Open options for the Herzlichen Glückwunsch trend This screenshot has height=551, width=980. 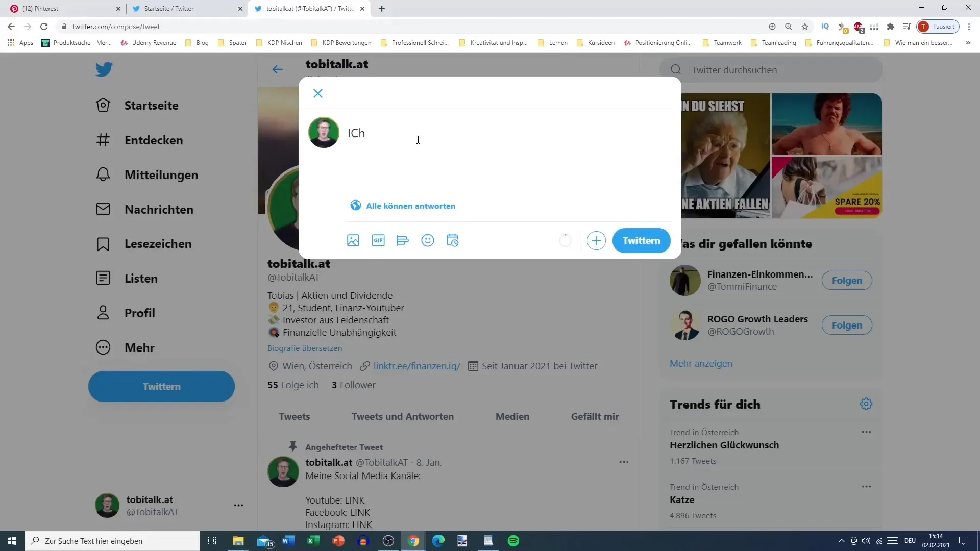866,432
